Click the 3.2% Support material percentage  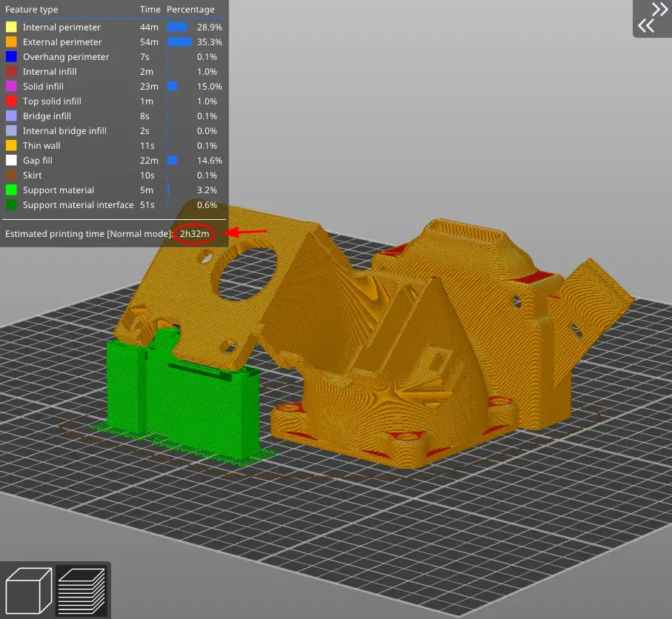pos(207,190)
